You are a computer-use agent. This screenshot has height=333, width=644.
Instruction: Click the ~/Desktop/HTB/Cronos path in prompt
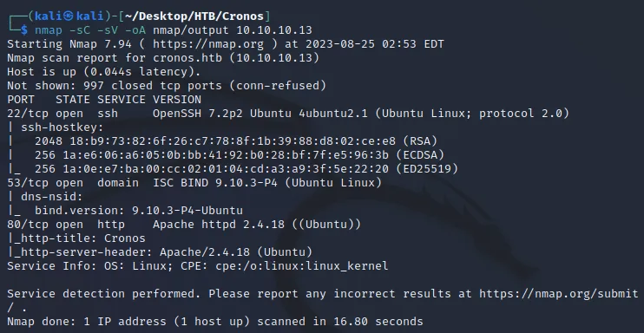tap(194, 16)
